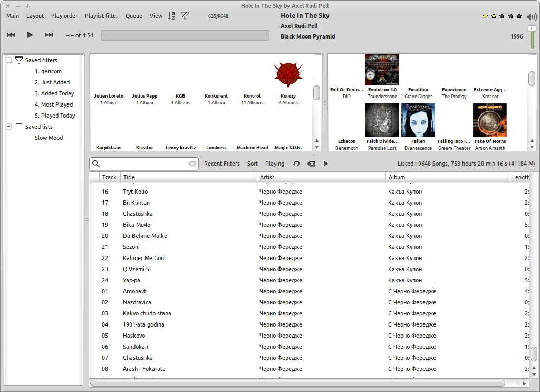Open the Queue menu
The height and width of the screenshot is (392, 540).
coord(134,16)
